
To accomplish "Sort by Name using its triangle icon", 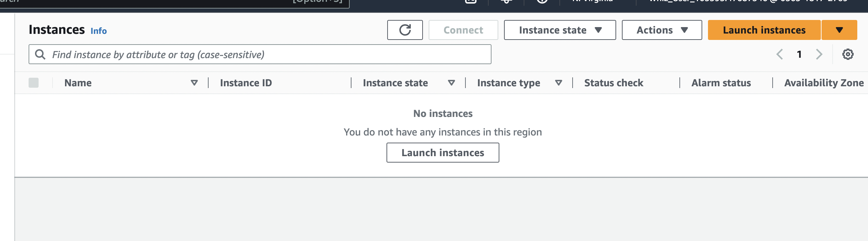I will pos(194,83).
